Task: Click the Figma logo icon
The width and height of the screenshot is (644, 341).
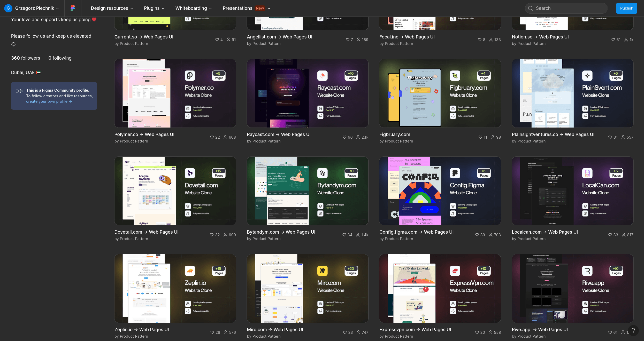Action: coord(73,8)
